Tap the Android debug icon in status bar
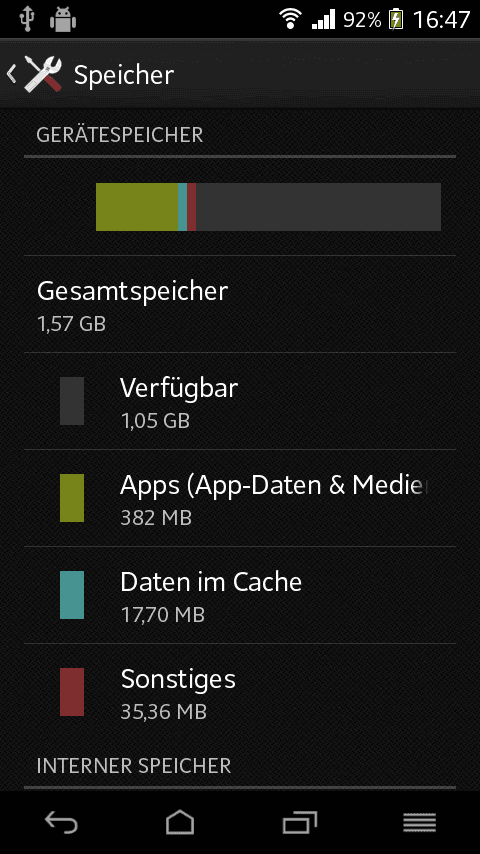 (x=63, y=20)
